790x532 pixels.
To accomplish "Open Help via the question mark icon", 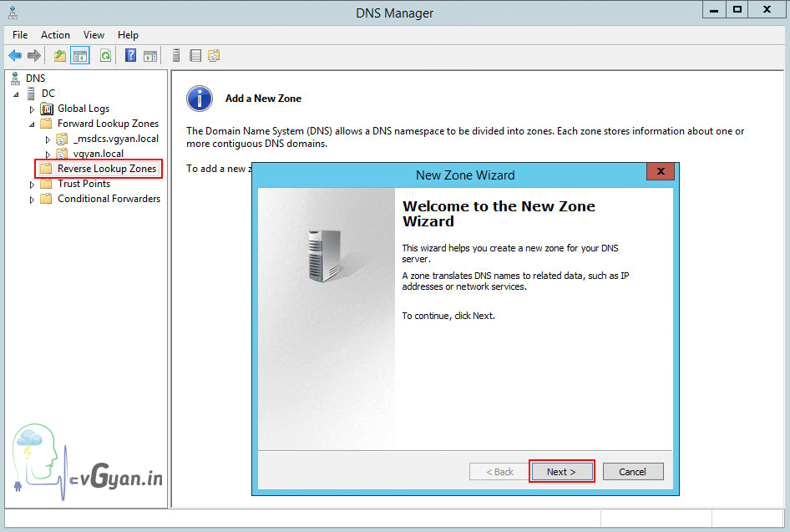I will (x=130, y=56).
